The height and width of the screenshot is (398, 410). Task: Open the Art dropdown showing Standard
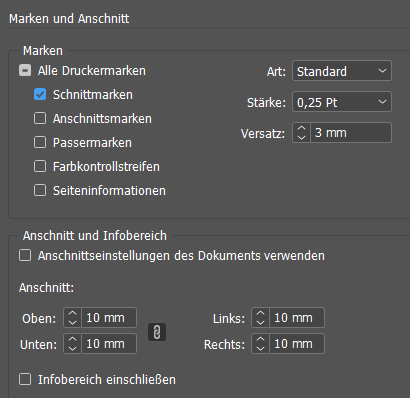point(342,71)
